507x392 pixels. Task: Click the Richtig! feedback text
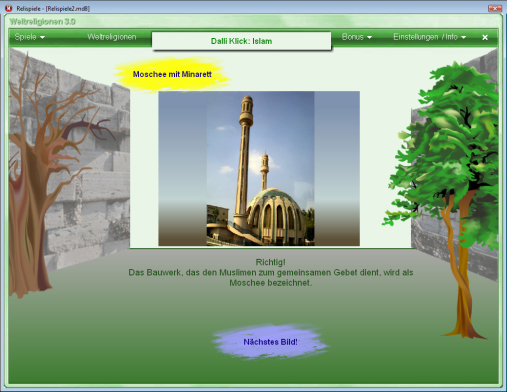[x=270, y=262]
